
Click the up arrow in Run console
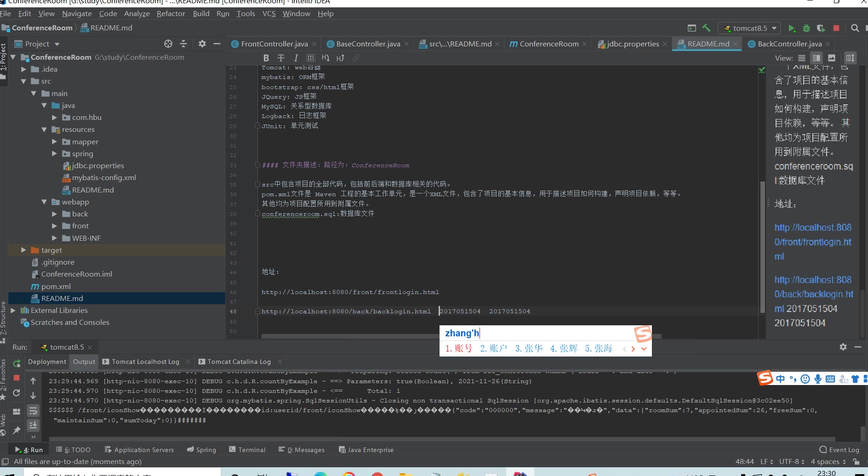pyautogui.click(x=33, y=381)
